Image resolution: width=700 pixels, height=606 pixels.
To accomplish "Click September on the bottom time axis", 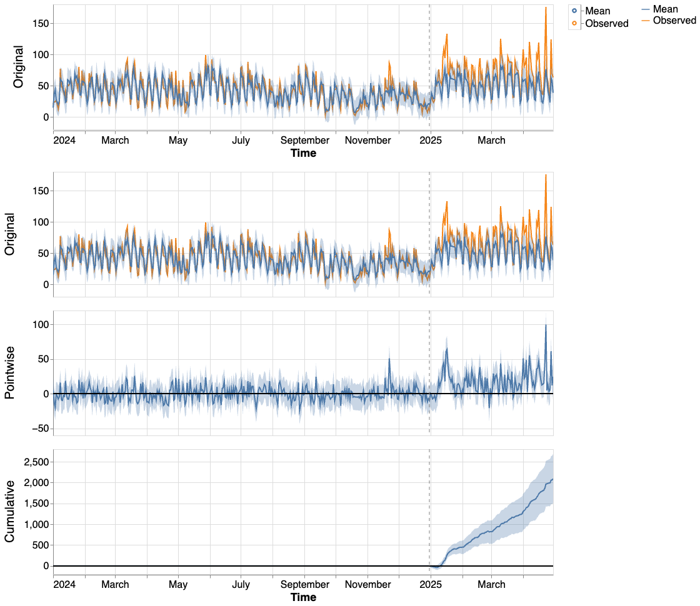I will (304, 585).
